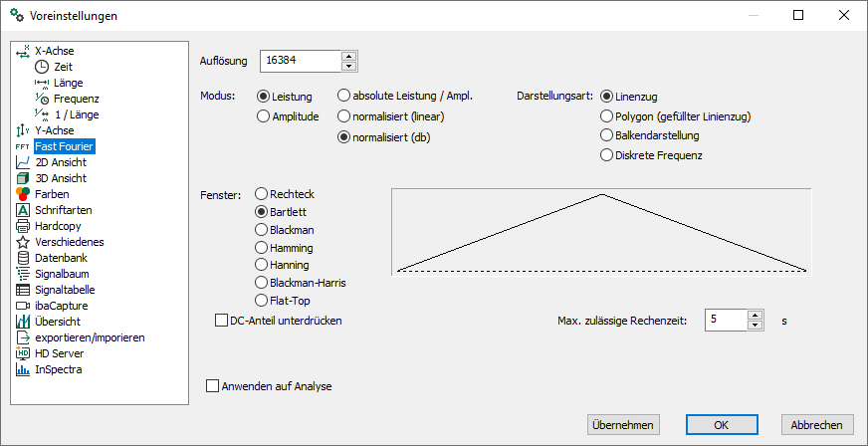Click the InSpectra spectrum icon
868x446 pixels.
tap(23, 369)
